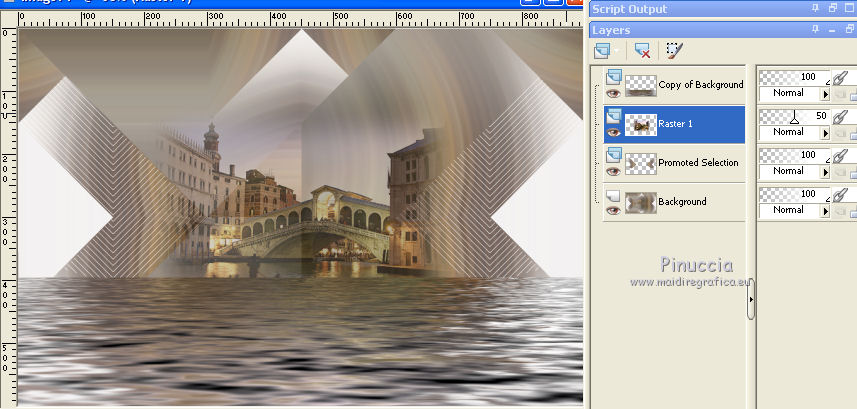This screenshot has height=409, width=857.
Task: Open blend mode dropdown for Raster 1
Action: (x=825, y=132)
